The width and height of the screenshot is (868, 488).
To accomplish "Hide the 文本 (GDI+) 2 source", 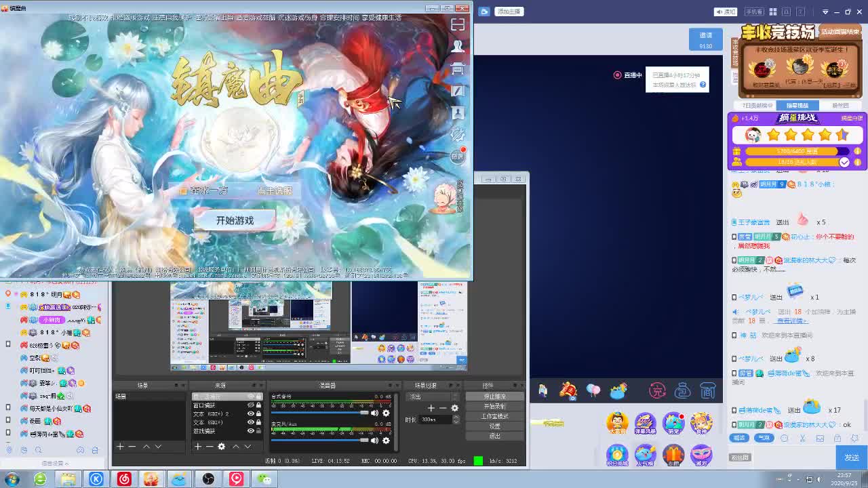I will tap(250, 413).
